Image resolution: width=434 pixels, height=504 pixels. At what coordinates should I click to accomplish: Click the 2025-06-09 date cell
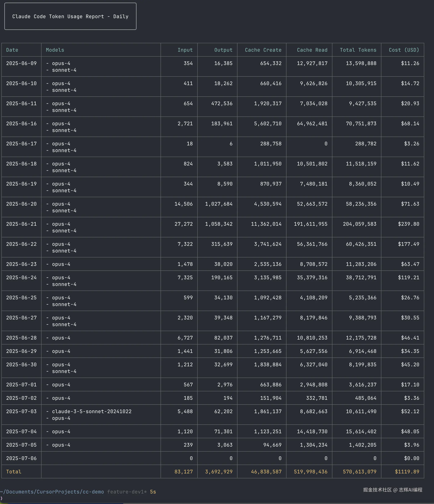point(21,63)
